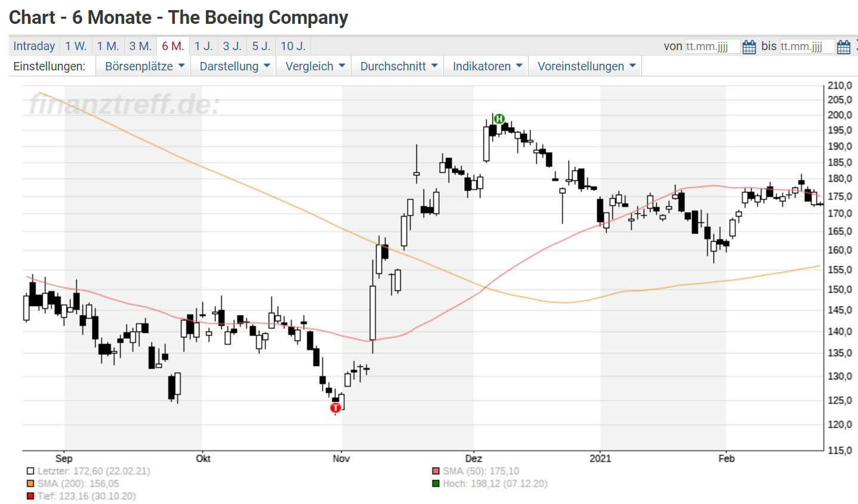Image resolution: width=858 pixels, height=504 pixels.
Task: Select the 6 M. time range tab
Action: 173,46
